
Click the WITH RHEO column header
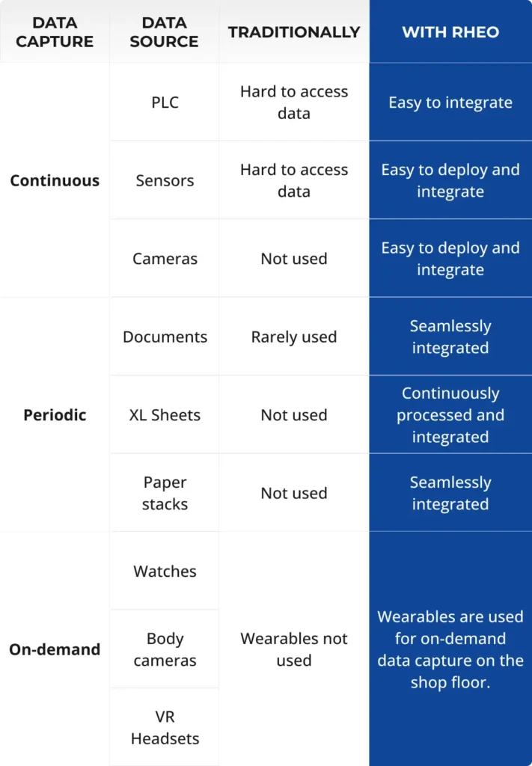450,32
